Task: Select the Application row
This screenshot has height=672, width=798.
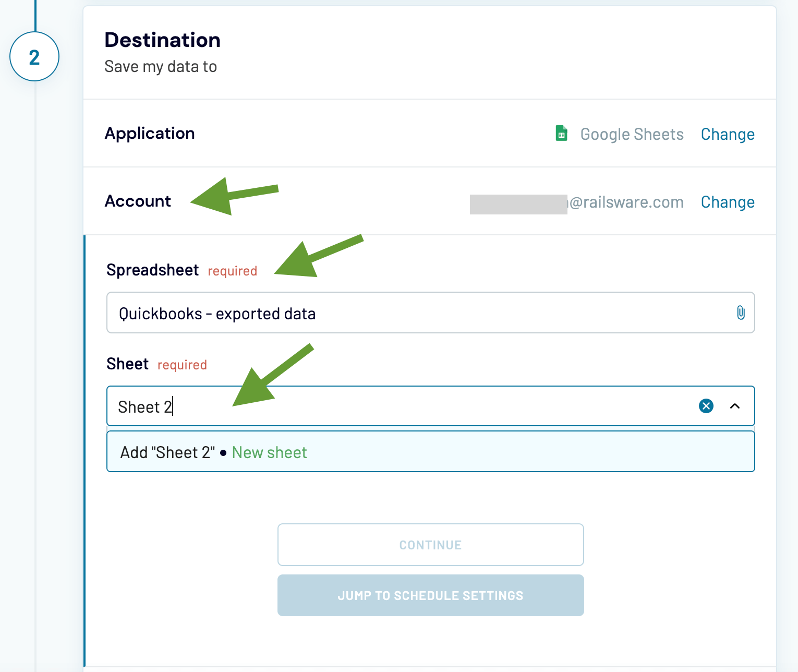Action: tap(150, 134)
